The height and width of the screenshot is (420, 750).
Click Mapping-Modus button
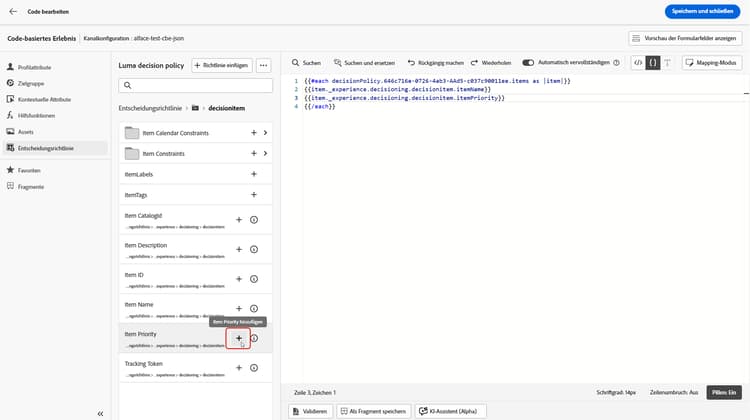click(x=712, y=63)
